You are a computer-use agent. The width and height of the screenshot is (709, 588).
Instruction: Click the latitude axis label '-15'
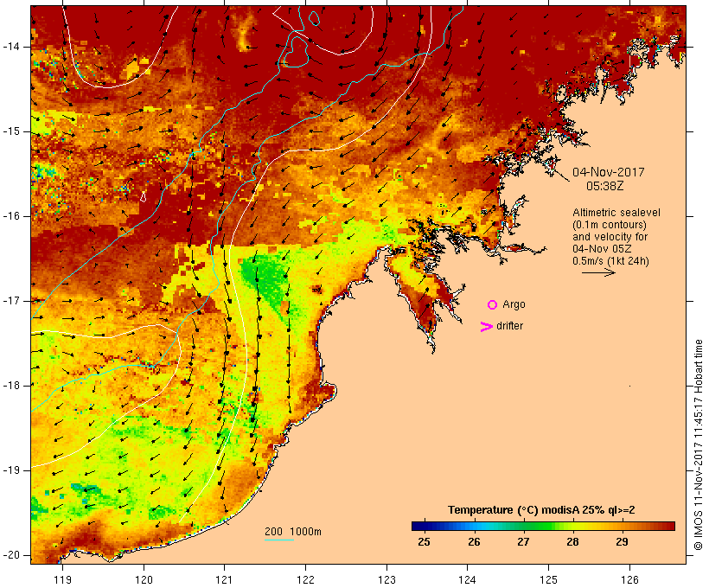pyautogui.click(x=11, y=131)
